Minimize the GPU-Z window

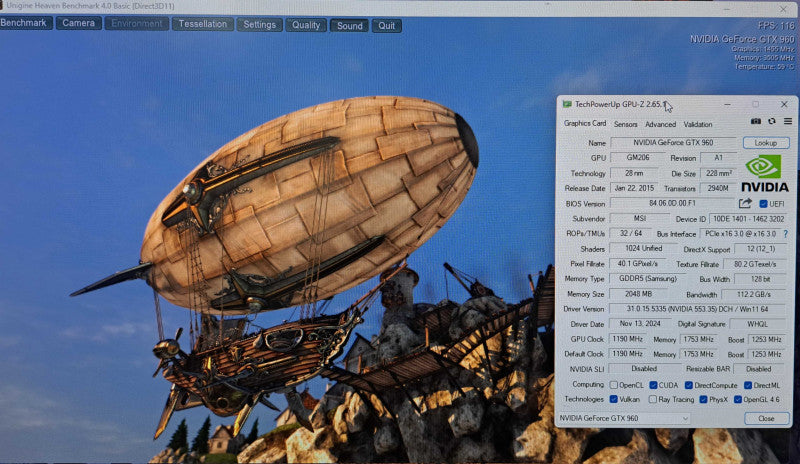pyautogui.click(x=727, y=104)
